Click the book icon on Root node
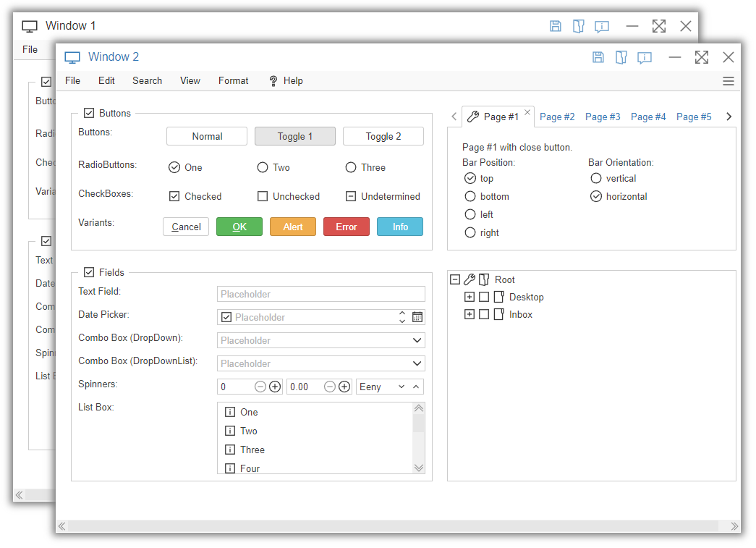Viewport: 756px width, 548px height. coord(484,279)
